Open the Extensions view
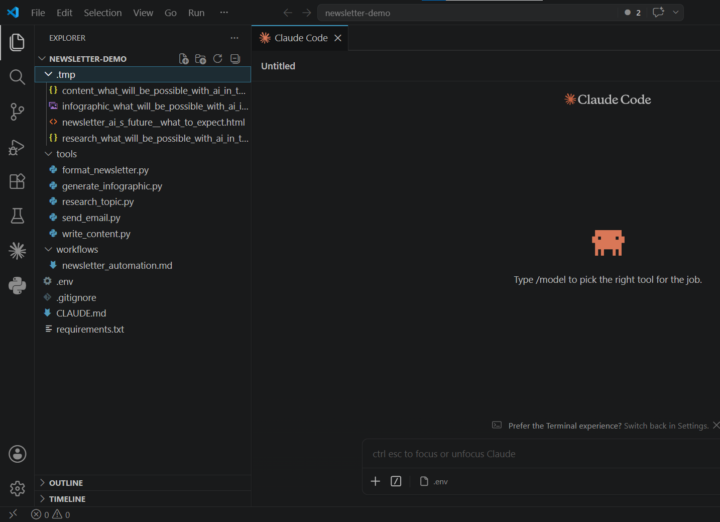Image resolution: width=720 pixels, height=522 pixels. [x=17, y=181]
